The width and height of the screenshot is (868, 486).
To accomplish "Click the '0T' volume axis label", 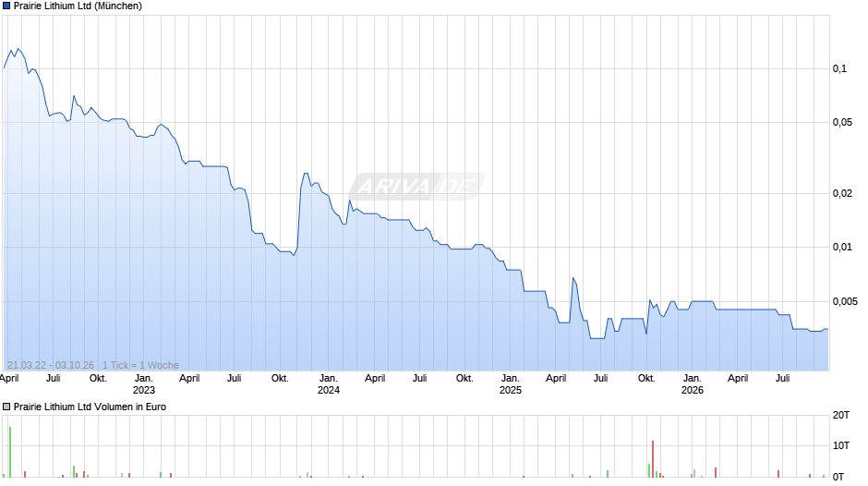I will click(x=838, y=477).
